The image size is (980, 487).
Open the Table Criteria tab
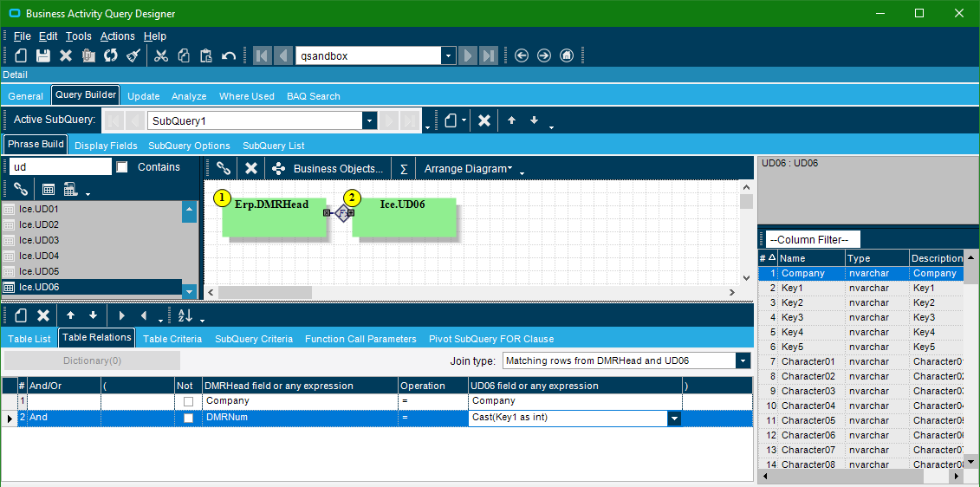tap(172, 339)
